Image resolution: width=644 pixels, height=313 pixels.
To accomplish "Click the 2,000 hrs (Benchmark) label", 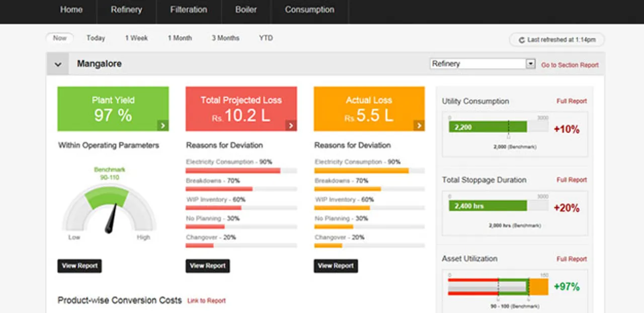I will tap(515, 225).
